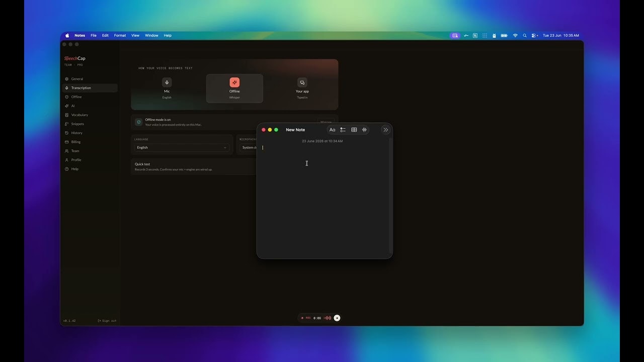Click the 23 June 2026 note date
The height and width of the screenshot is (362, 644).
click(x=322, y=141)
